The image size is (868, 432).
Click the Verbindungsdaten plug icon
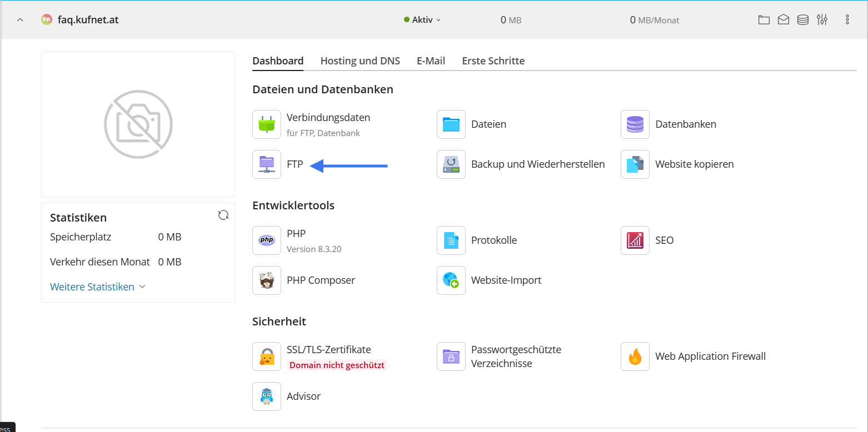coord(267,124)
